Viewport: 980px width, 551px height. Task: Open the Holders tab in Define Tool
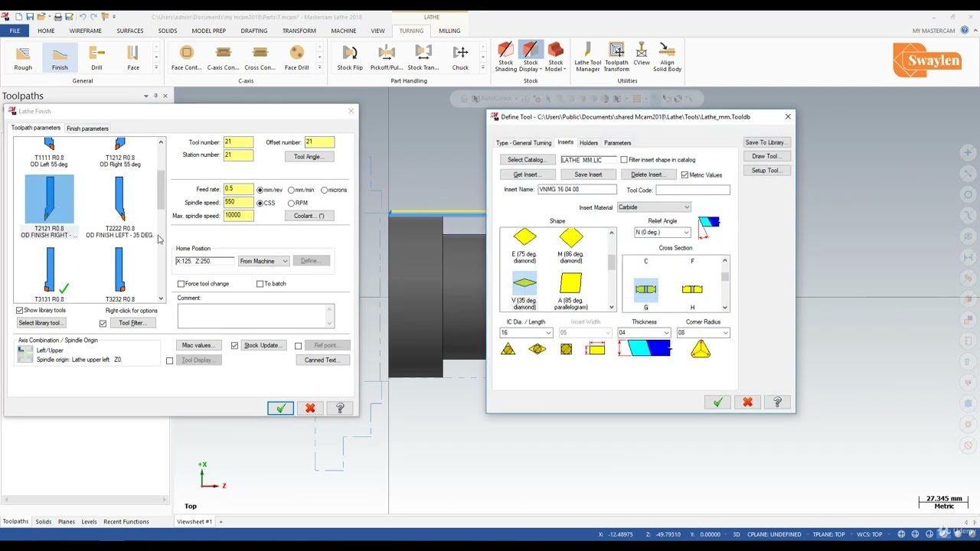point(588,143)
